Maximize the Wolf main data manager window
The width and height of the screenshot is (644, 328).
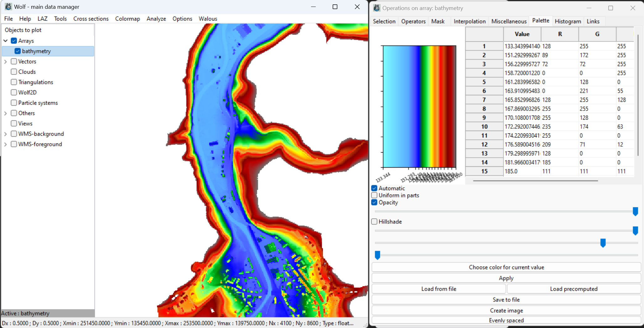tap(335, 7)
